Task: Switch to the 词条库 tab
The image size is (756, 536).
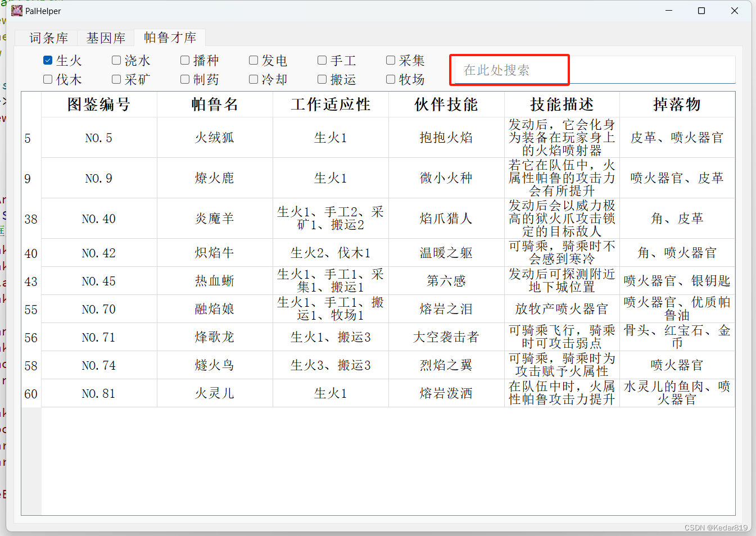Action: pyautogui.click(x=49, y=38)
